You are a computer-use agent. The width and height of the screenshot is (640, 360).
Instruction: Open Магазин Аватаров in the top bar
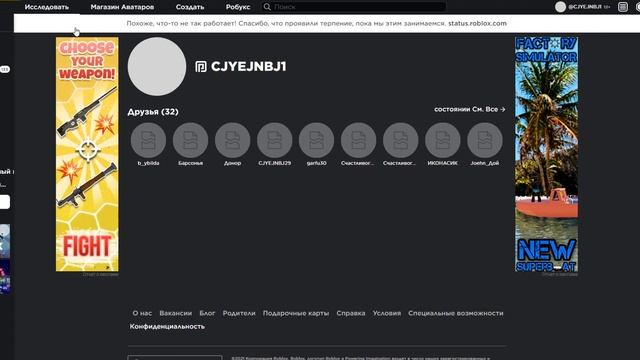(x=122, y=7)
